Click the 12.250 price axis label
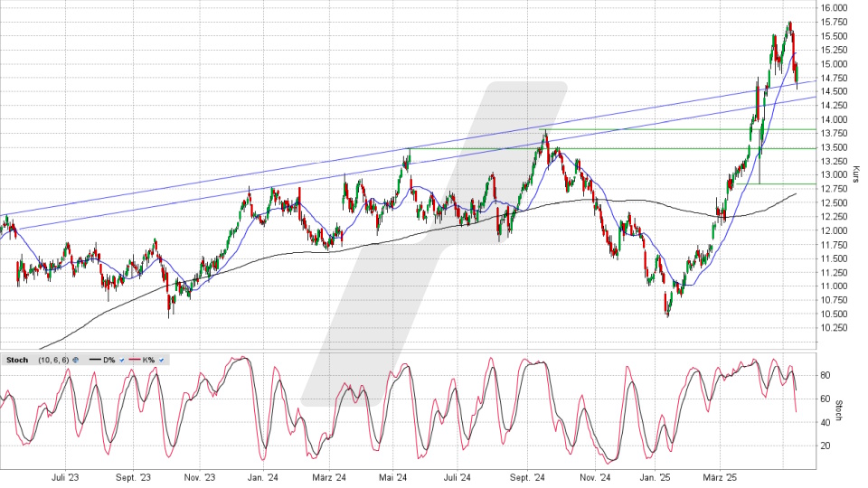Screen dimensions: 868x488 coord(834,216)
